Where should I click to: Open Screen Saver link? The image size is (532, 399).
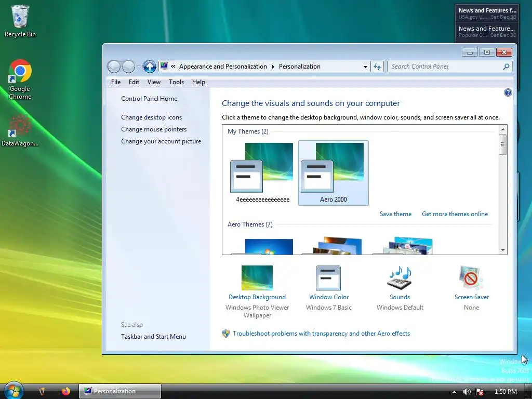[472, 297]
